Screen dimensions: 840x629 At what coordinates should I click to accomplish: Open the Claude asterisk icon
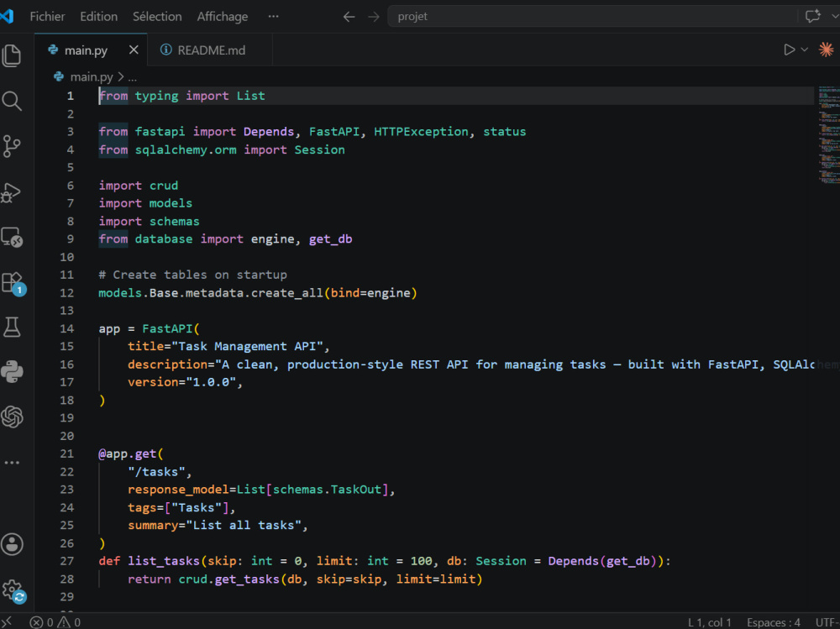(826, 50)
